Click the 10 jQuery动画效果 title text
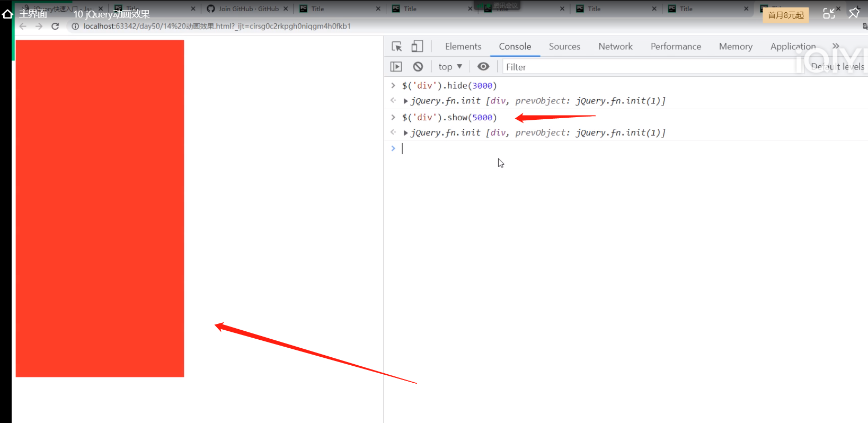 coord(111,14)
